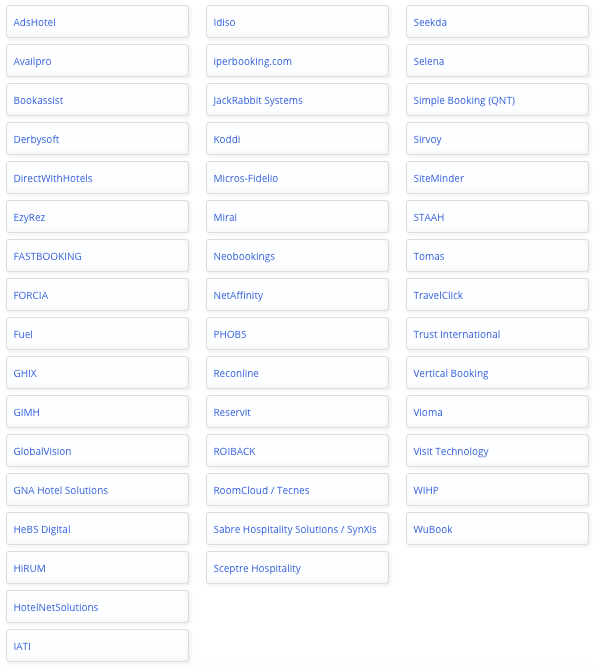Viewport: 596px width, 670px height.
Task: Select iperbooking.com link
Action: (297, 61)
